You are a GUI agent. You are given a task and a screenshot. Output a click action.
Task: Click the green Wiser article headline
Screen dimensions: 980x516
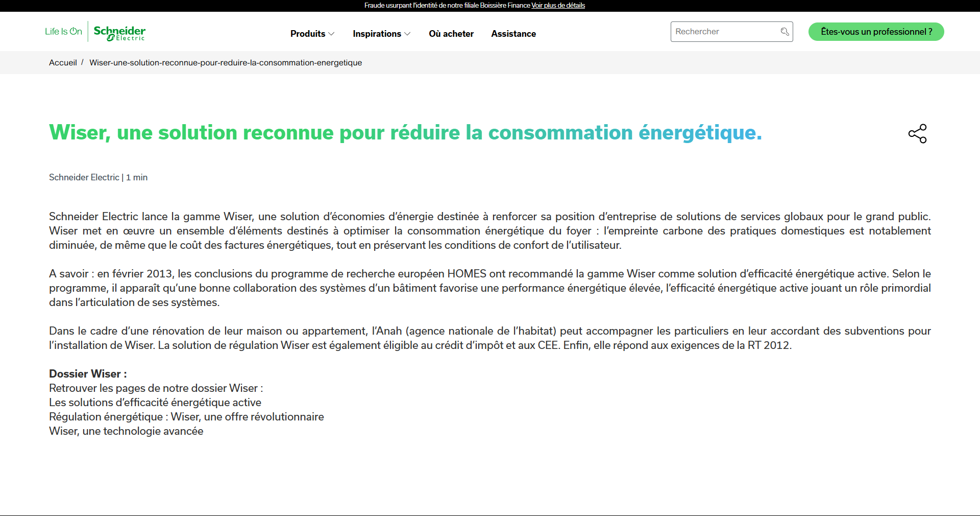pos(405,133)
